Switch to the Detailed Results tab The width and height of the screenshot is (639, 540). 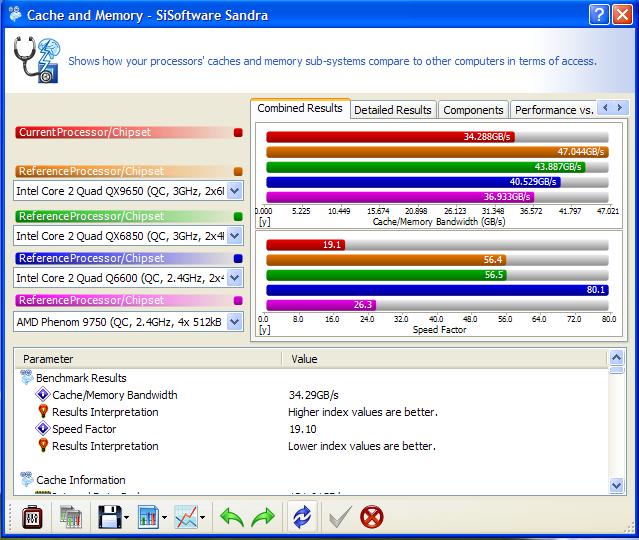(x=393, y=110)
